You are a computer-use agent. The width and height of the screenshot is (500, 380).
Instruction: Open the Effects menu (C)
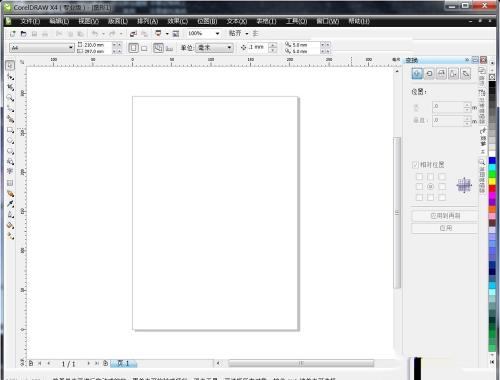[177, 21]
